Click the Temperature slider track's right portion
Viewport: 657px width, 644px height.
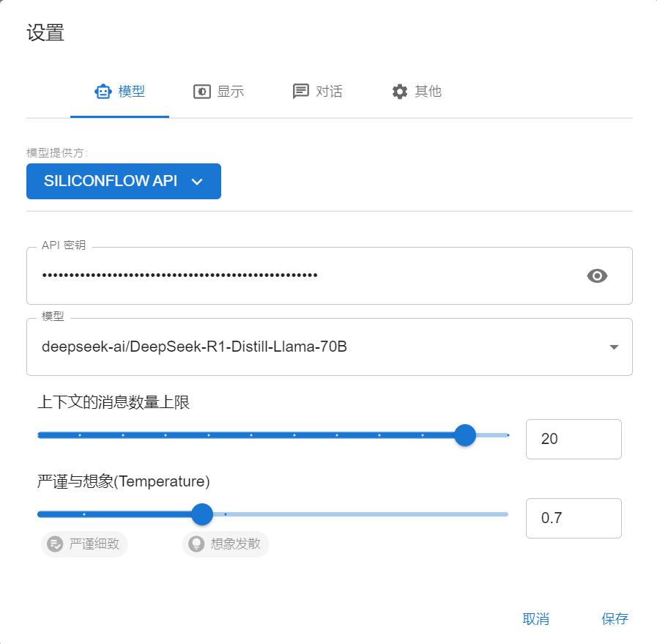pos(360,514)
